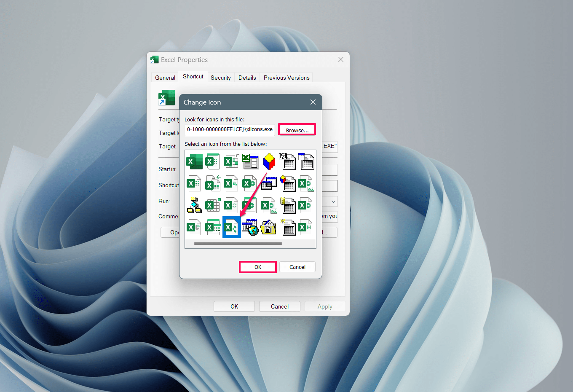
Task: Choose the yellow folder with pen icon
Action: point(269,228)
